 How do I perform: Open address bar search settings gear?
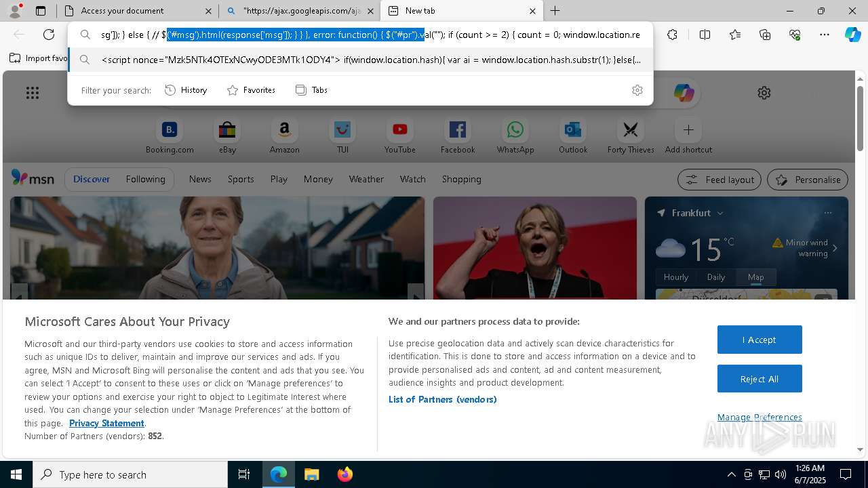[637, 90]
